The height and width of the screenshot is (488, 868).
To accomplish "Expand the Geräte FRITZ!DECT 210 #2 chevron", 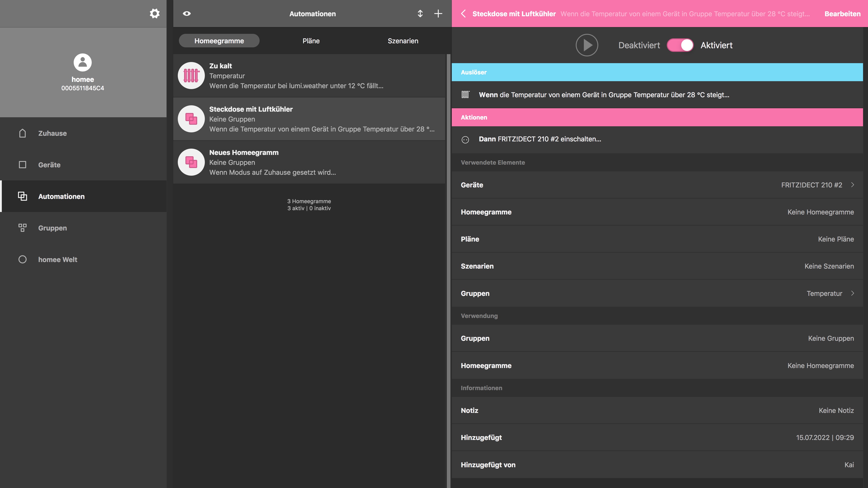I will [x=852, y=185].
